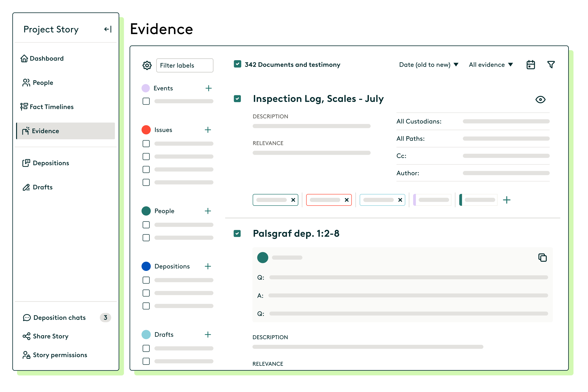Uncheck 342 Documents and testimony checkbox

point(237,64)
